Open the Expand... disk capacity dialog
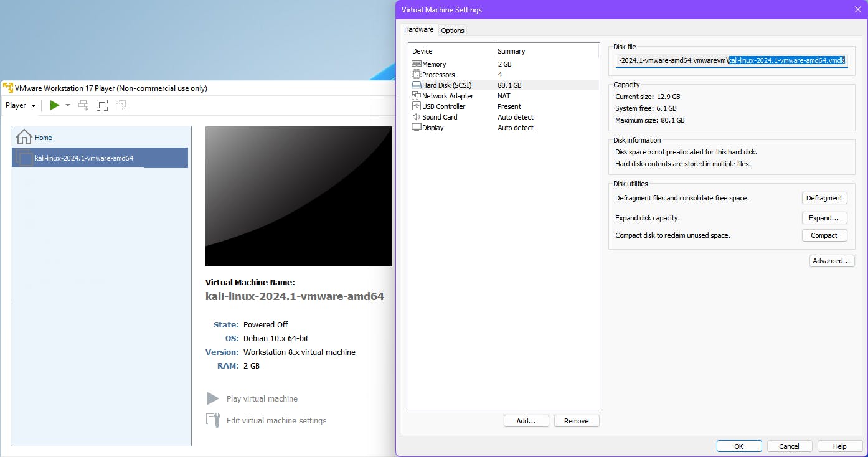 pos(824,218)
